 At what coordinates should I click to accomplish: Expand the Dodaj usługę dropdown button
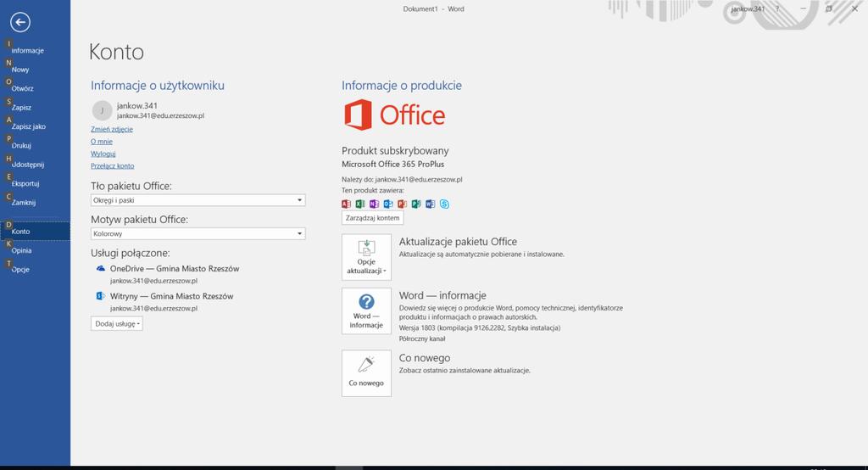[117, 324]
